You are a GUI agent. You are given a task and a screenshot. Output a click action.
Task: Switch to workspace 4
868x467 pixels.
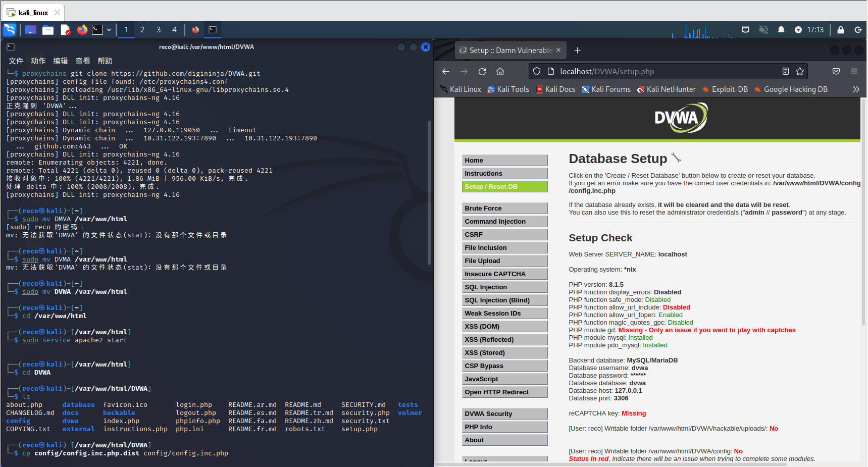175,30
